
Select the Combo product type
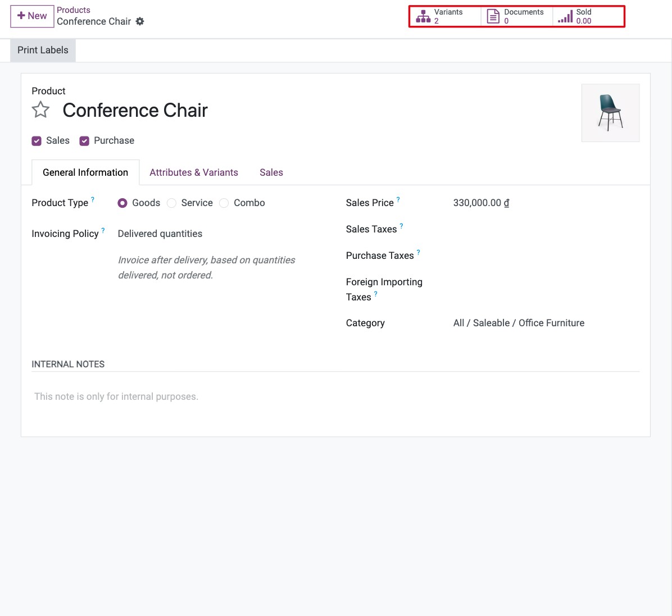224,203
